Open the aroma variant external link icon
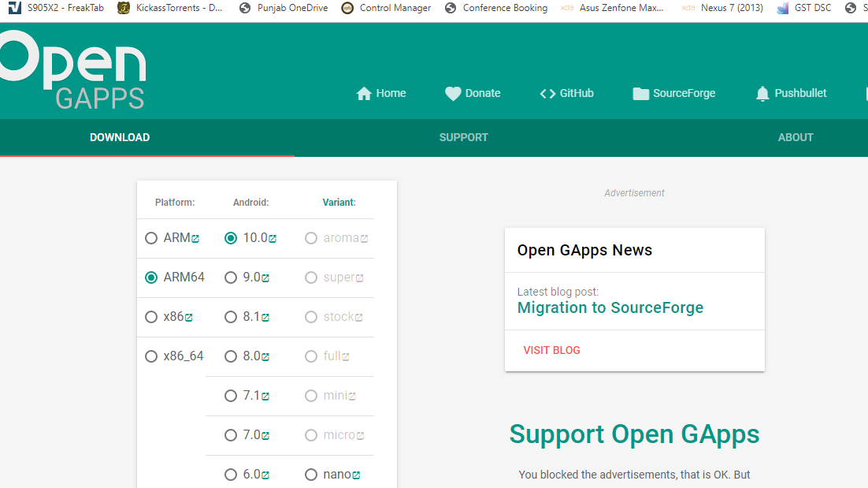 pyautogui.click(x=364, y=239)
